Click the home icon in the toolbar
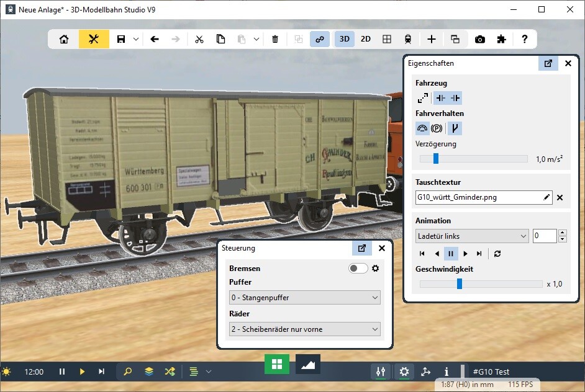 tap(64, 39)
